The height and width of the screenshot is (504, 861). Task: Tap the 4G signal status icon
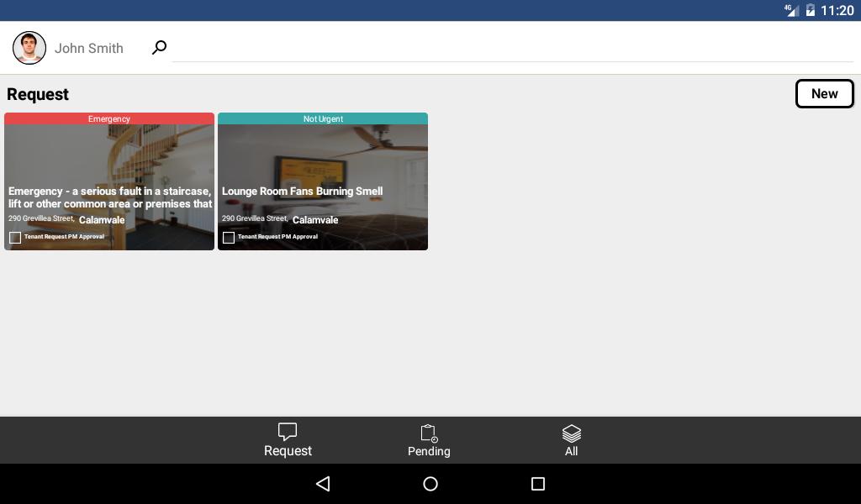(x=791, y=10)
